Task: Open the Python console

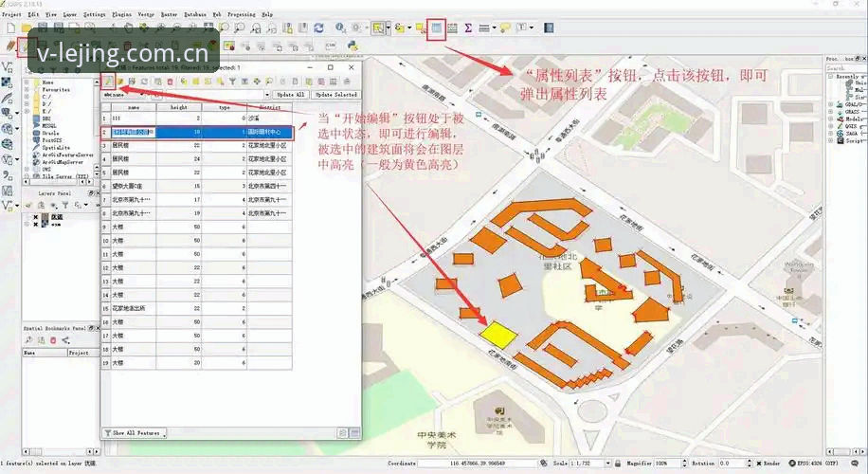Action: tap(353, 46)
